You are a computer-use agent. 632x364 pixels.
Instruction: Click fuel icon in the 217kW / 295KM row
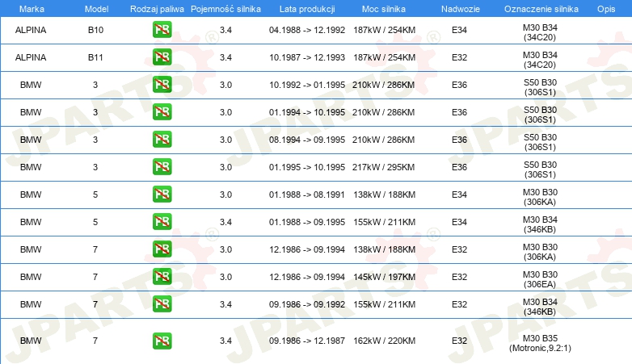162,167
